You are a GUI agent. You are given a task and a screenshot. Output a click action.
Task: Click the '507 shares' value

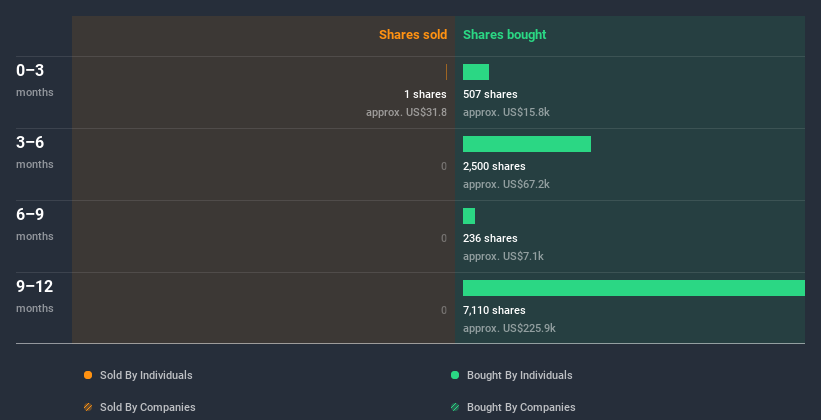pyautogui.click(x=490, y=94)
